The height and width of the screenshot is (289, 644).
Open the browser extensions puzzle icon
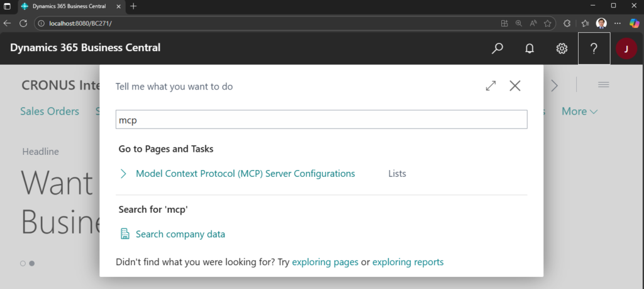tap(567, 23)
